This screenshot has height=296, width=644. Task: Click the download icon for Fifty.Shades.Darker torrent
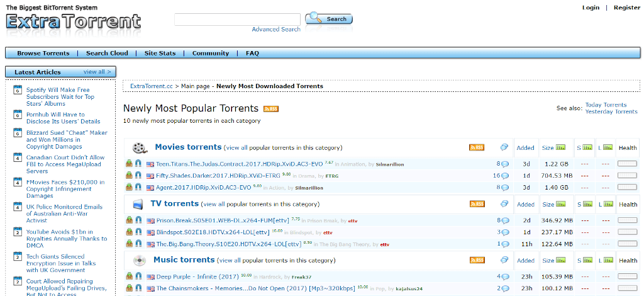(x=130, y=175)
